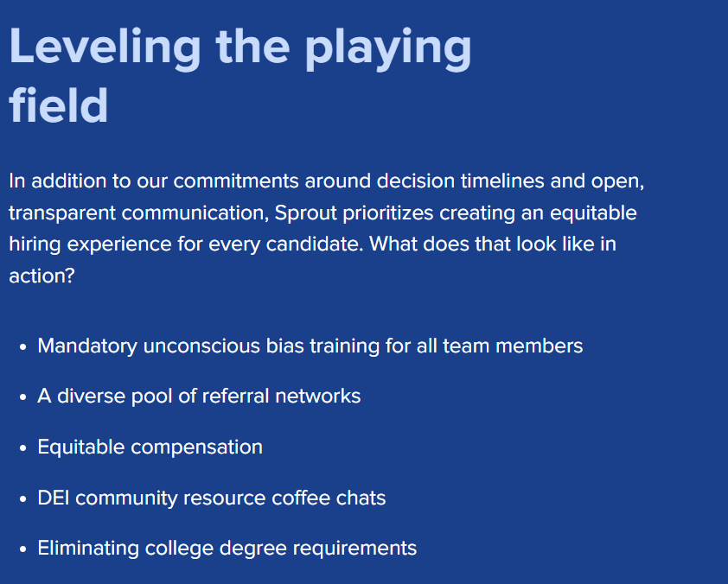This screenshot has height=584, width=728.
Task: Select 'DEI community resource coffee chats' item
Action: [x=211, y=498]
